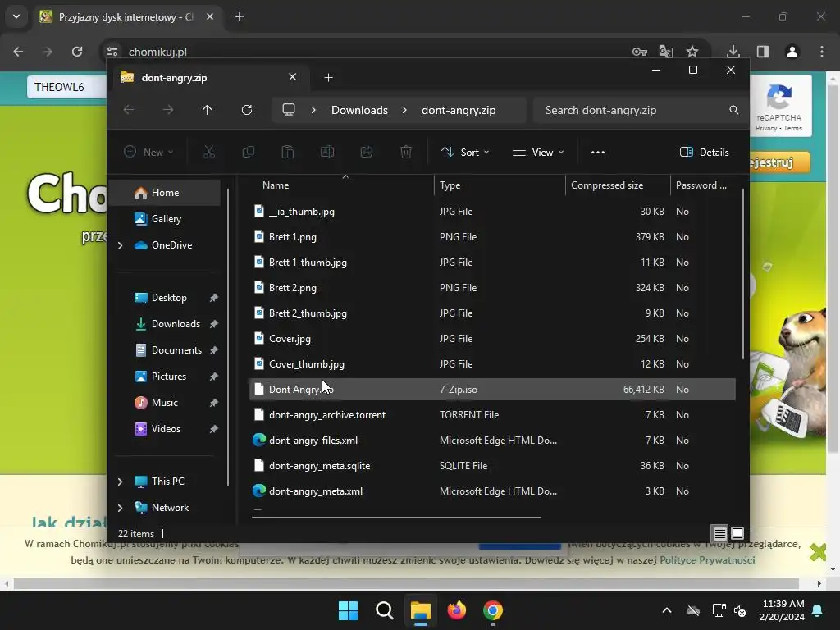Select Brett 1.png file
The width and height of the screenshot is (840, 630).
click(492, 237)
